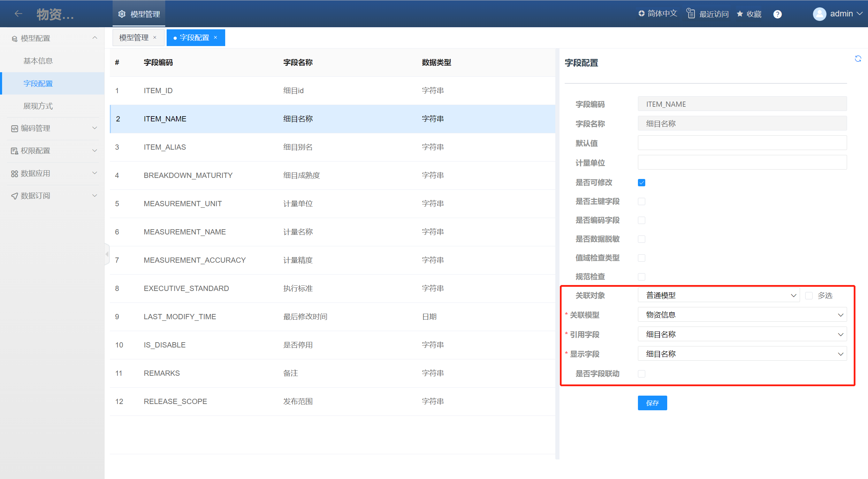Screen dimensions: 868x479
Task: Close the 字段配置 tab
Action: (x=215, y=37)
